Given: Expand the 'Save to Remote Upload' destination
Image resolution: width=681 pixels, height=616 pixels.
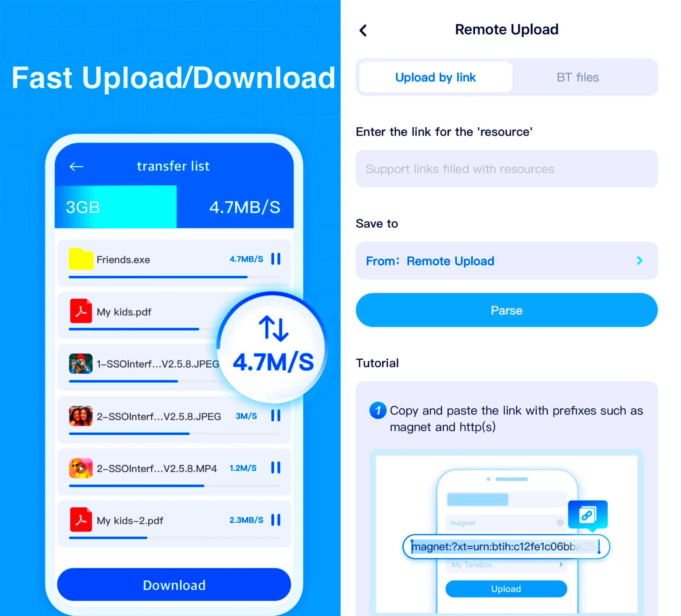Looking at the screenshot, I should pos(647,261).
